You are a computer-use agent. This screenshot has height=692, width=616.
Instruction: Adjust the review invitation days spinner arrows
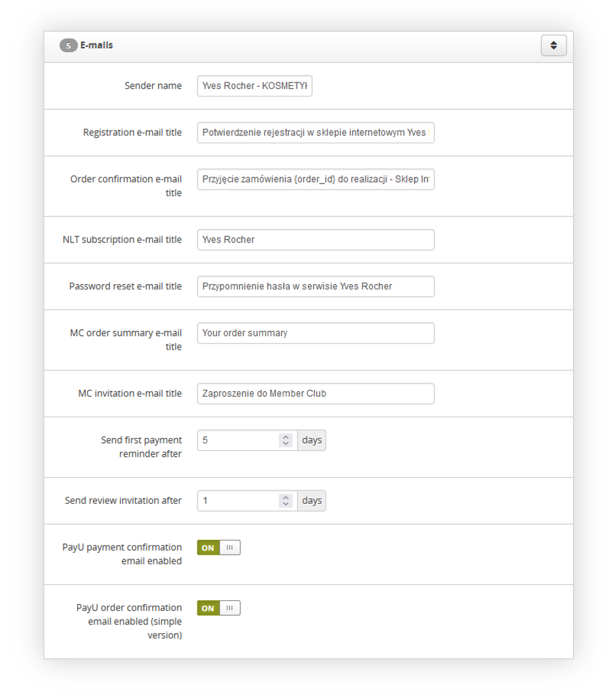point(285,501)
